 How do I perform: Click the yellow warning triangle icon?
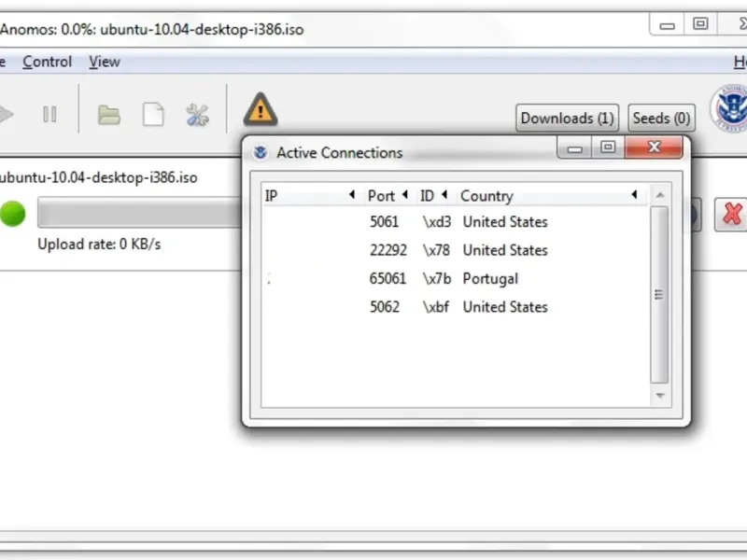click(x=261, y=109)
